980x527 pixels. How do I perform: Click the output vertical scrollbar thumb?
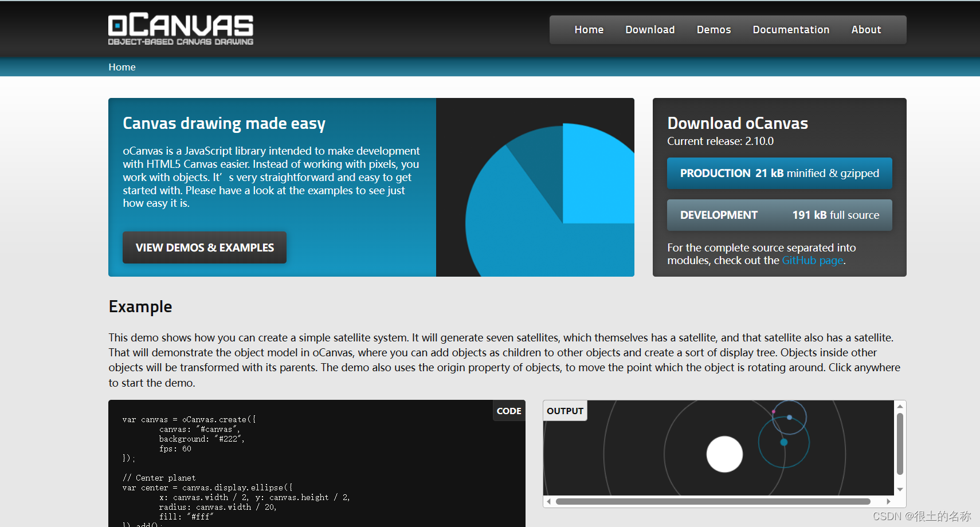click(900, 444)
